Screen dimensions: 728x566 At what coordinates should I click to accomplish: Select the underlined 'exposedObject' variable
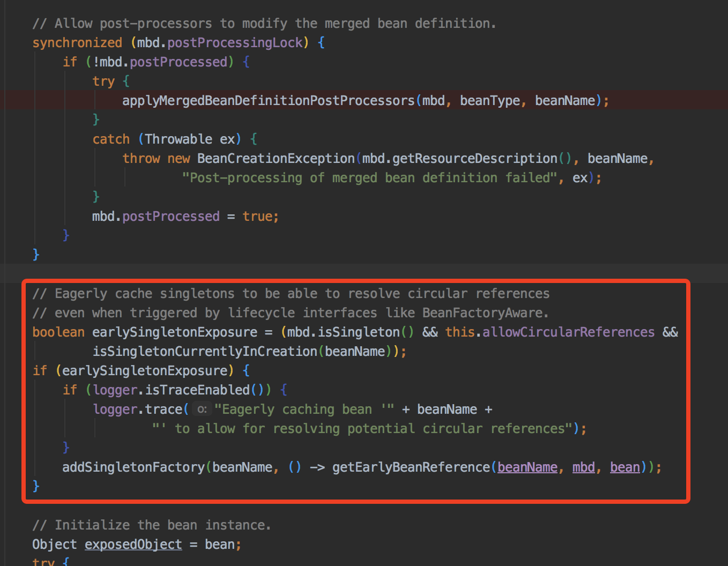(133, 545)
